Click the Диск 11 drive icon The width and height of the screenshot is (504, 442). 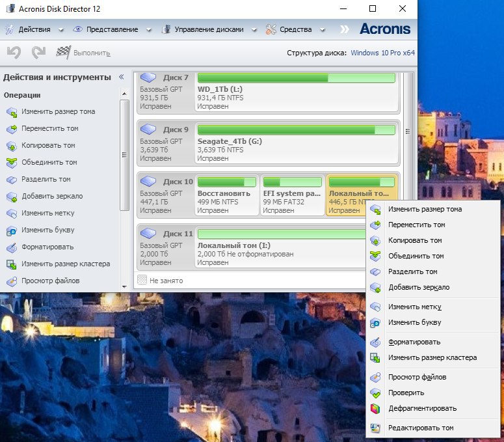tap(148, 233)
